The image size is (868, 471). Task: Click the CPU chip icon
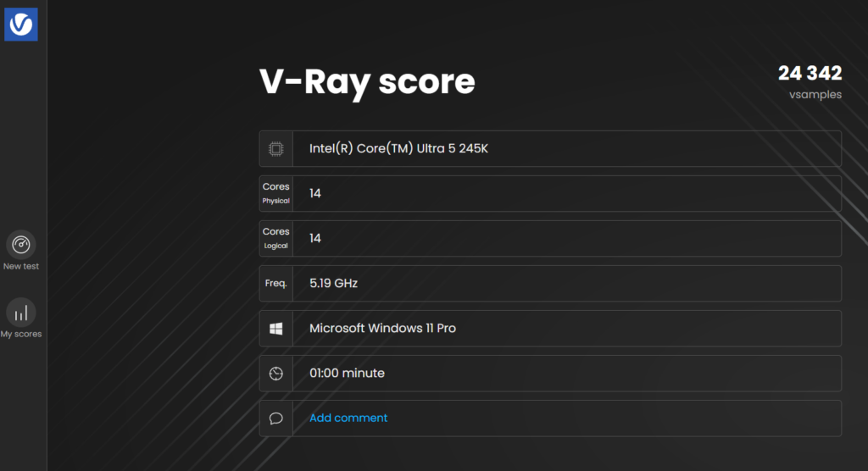point(275,149)
